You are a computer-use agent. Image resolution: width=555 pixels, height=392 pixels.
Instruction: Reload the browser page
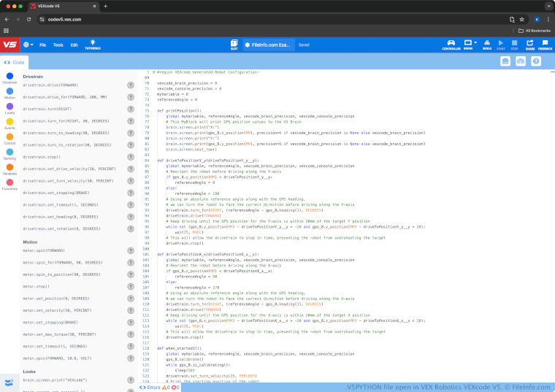click(28, 20)
